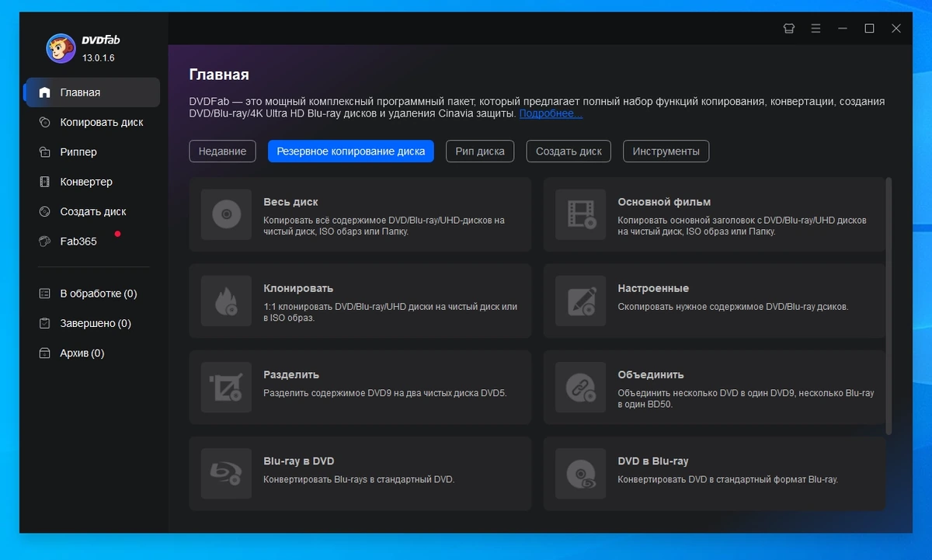Click the Настроенные description text
Viewport: 932px width, 560px height.
point(733,307)
